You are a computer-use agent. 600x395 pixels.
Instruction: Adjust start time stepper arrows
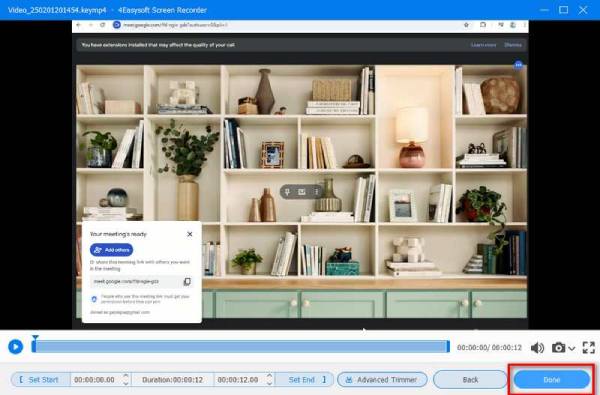tap(126, 380)
